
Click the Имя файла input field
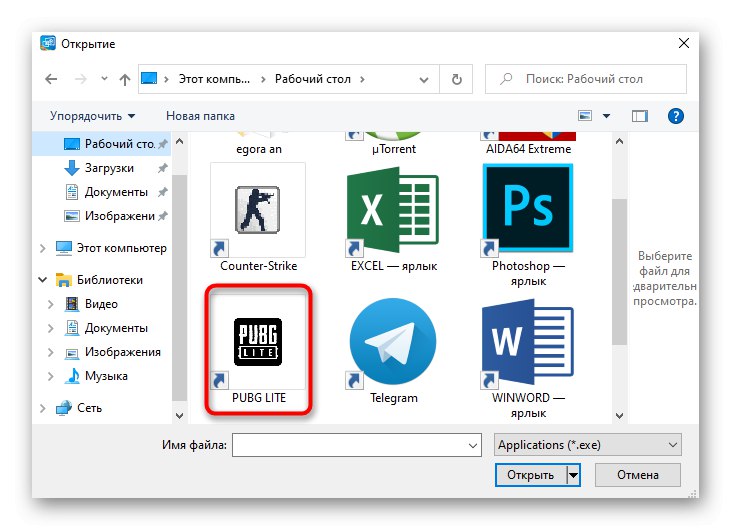[357, 446]
